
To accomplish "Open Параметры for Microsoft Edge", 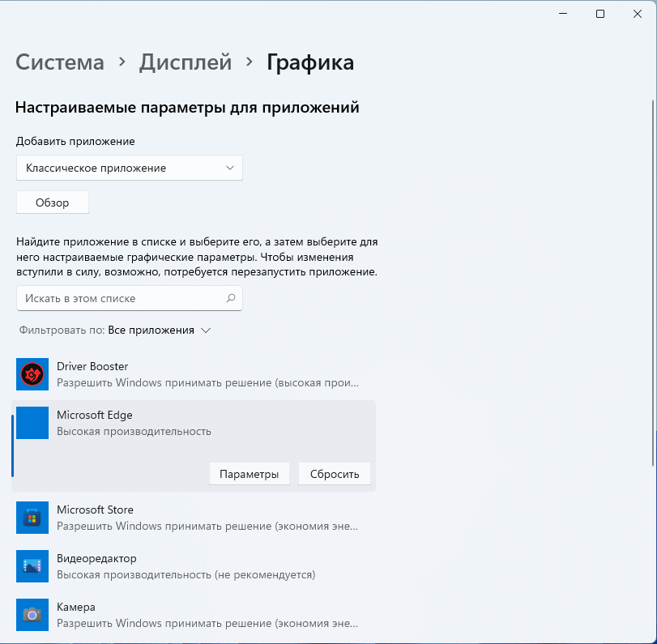I will pos(250,474).
